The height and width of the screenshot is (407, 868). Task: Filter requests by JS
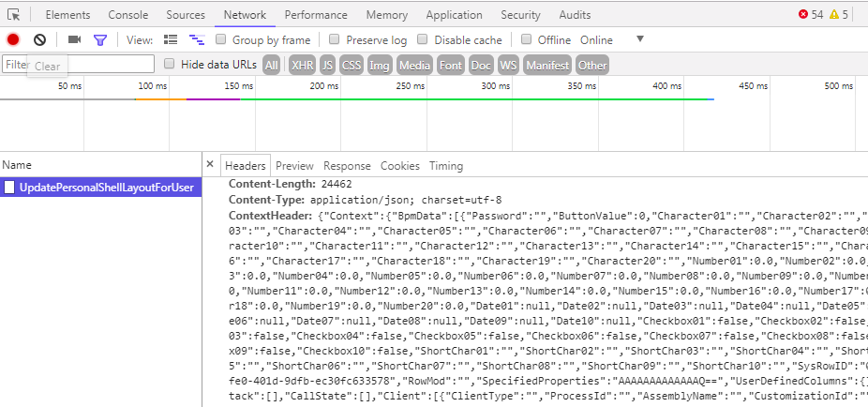(328, 66)
